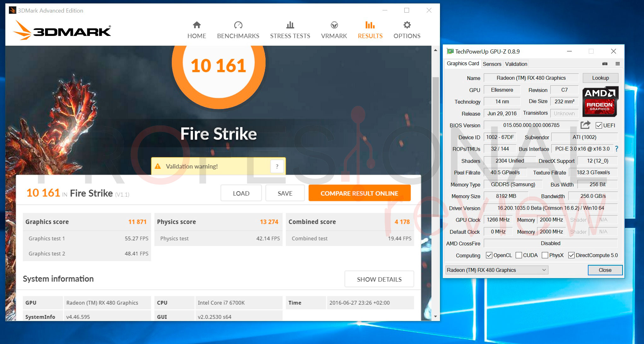Click the Time value 2016-06-27

(360, 303)
